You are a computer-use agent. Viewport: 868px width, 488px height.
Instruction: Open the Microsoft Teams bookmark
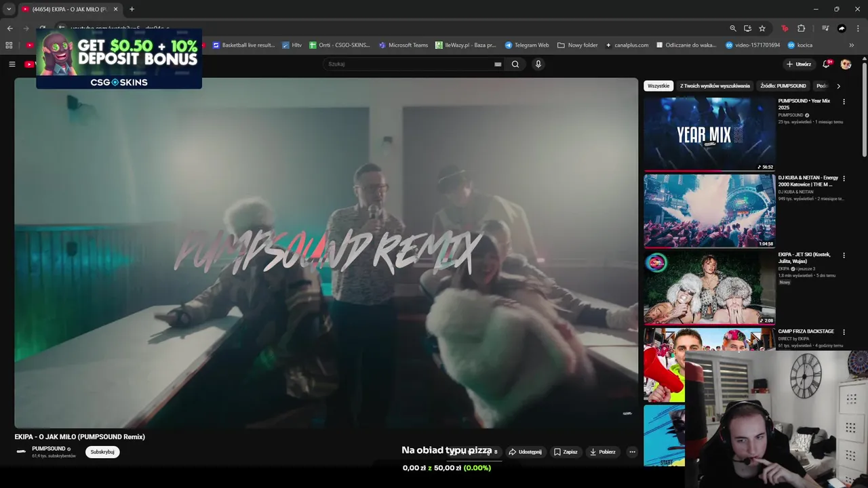[403, 45]
